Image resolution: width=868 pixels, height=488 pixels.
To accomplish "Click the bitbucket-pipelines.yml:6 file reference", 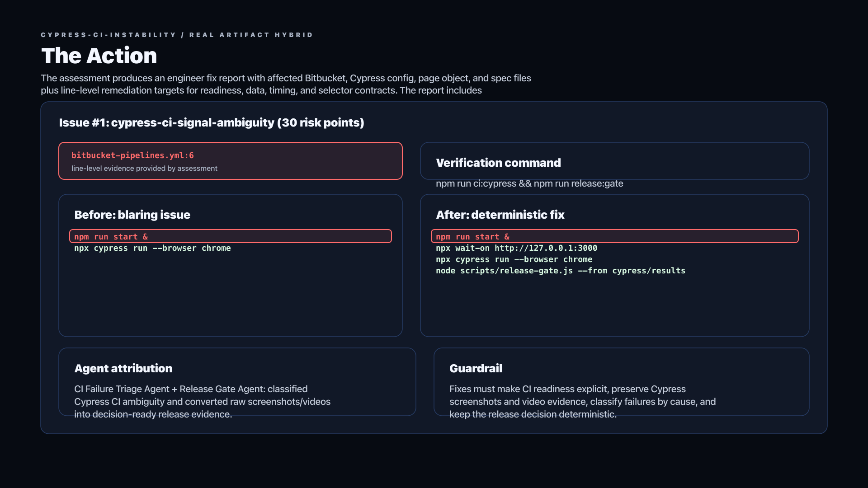I will [x=132, y=155].
